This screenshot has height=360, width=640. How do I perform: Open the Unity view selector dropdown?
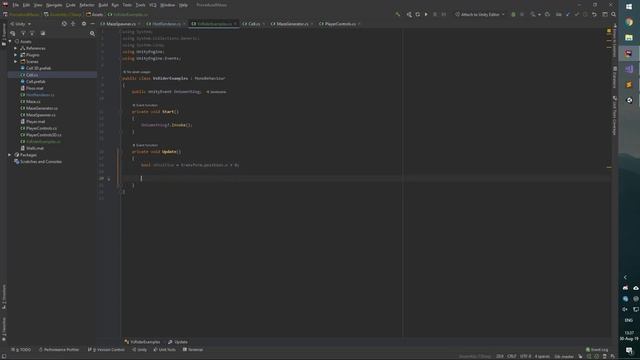coord(20,24)
